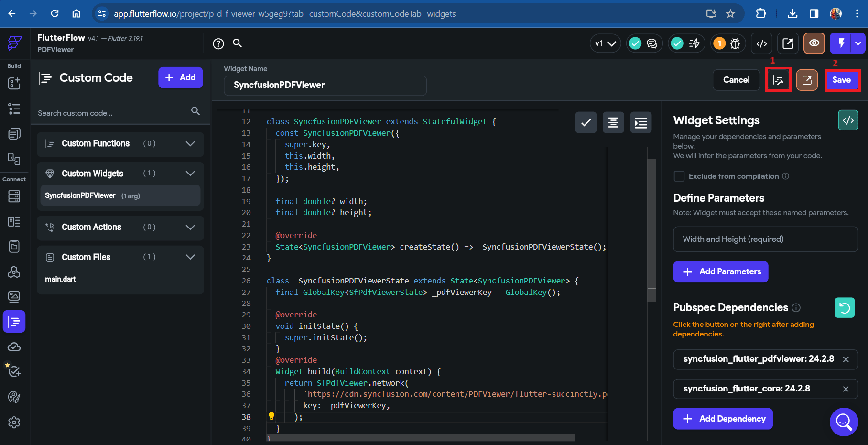Open App State sidebar icon
The image size is (868, 445).
coord(14,247)
